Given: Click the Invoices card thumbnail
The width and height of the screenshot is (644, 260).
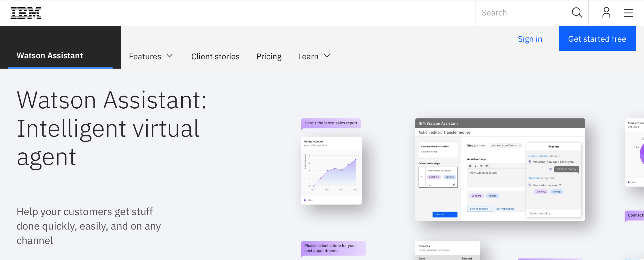Looking at the screenshot, I should (447, 250).
